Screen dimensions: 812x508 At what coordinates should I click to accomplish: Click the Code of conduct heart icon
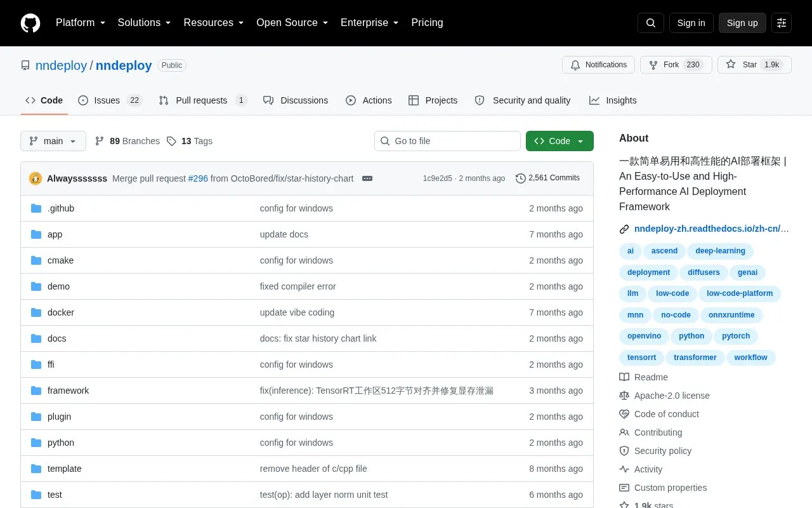624,414
